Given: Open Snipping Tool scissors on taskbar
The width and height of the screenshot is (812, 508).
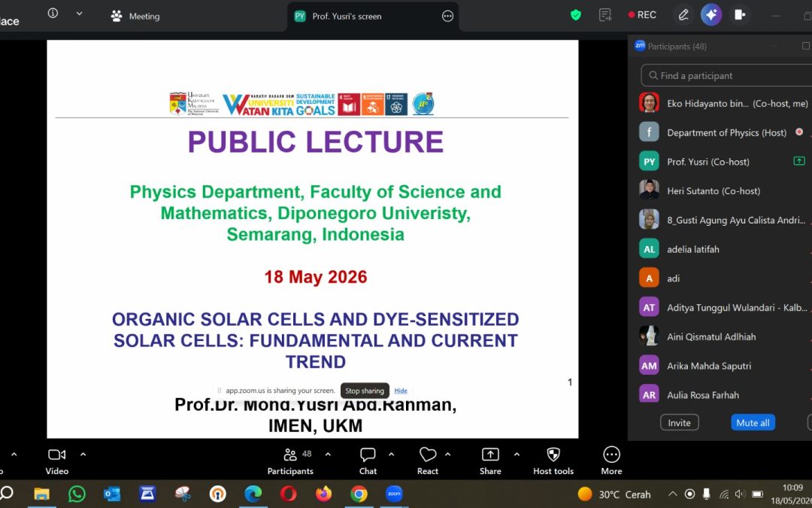Looking at the screenshot, I should [182, 494].
